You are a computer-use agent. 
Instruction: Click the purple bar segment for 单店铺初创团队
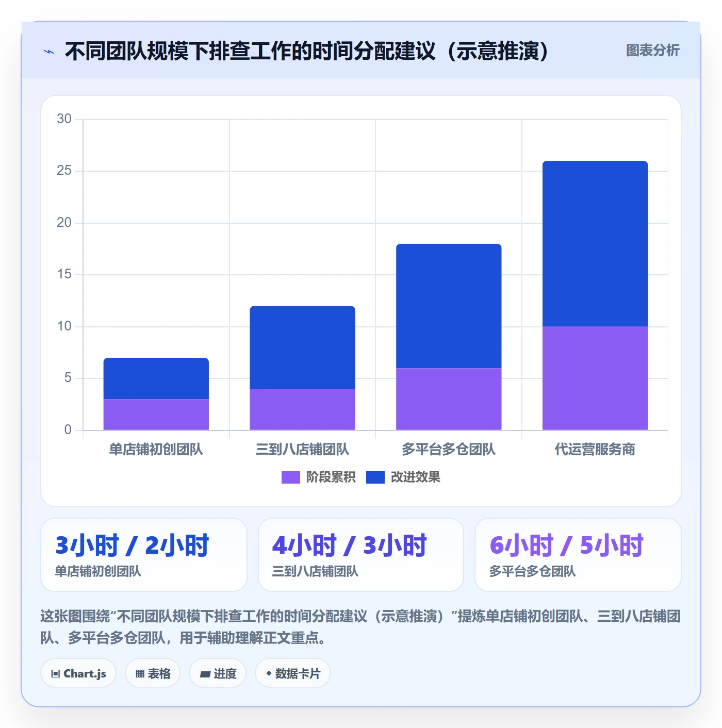coord(156,415)
